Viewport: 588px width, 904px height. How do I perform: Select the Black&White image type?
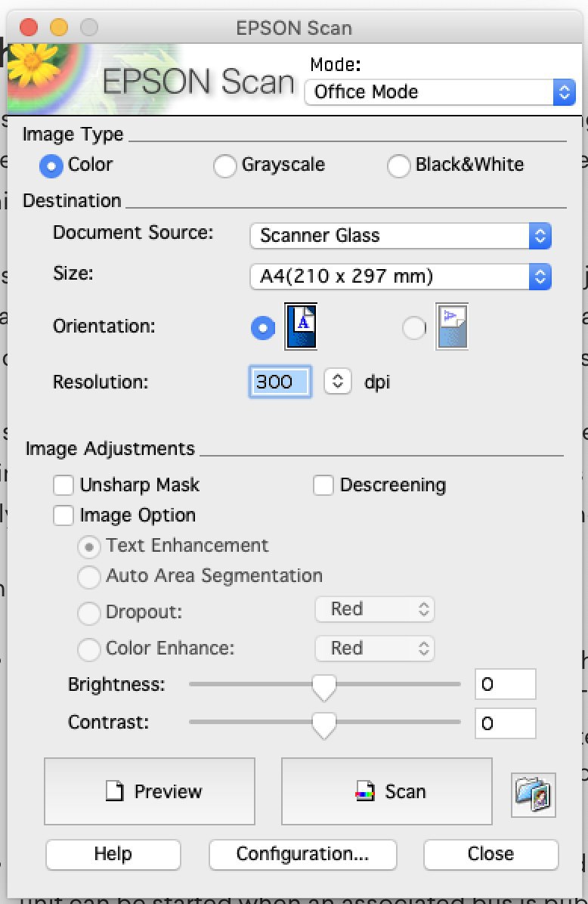coord(398,166)
